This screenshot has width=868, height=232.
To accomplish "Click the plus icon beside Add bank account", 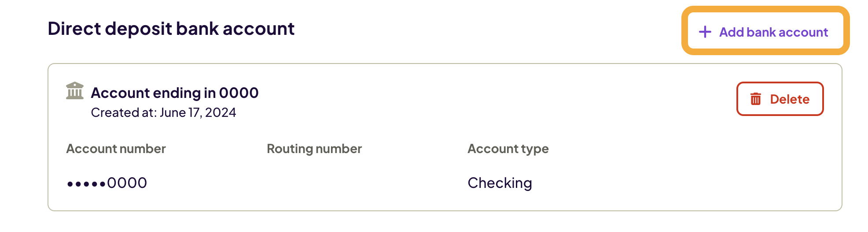I will click(x=705, y=32).
